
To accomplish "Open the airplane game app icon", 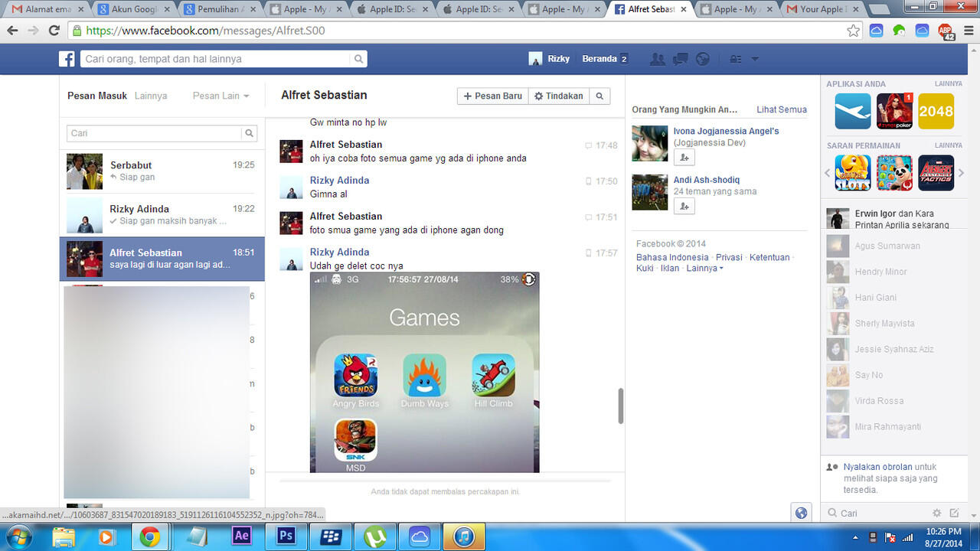I will coord(853,111).
